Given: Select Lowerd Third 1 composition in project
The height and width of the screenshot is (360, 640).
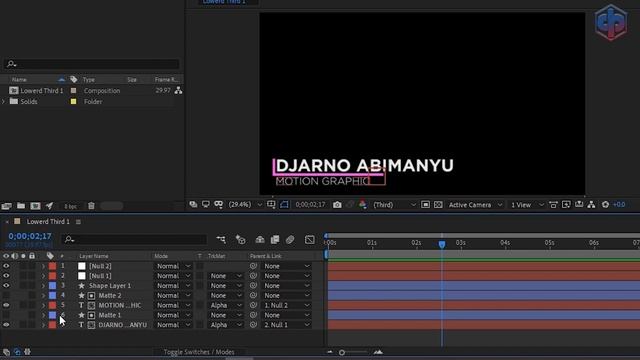Looking at the screenshot, I should (x=42, y=91).
